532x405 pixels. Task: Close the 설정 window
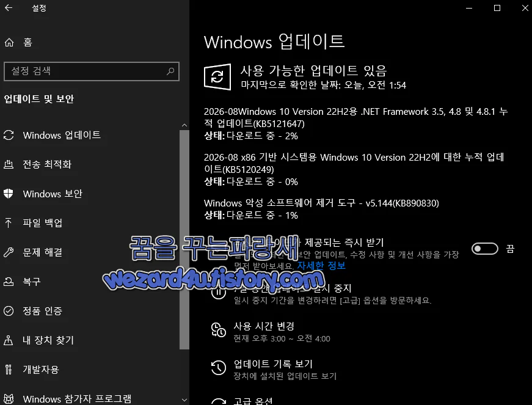525,8
